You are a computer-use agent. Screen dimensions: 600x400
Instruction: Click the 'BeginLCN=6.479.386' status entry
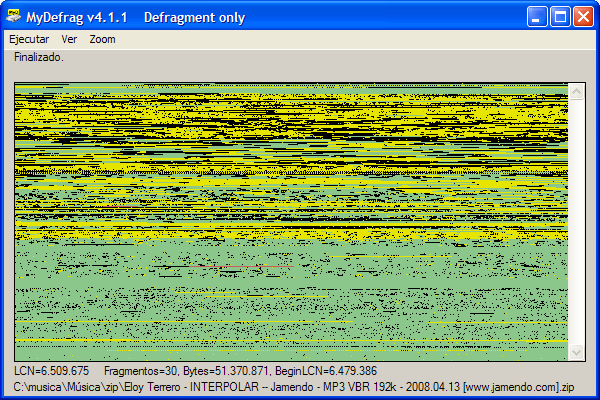(x=326, y=371)
